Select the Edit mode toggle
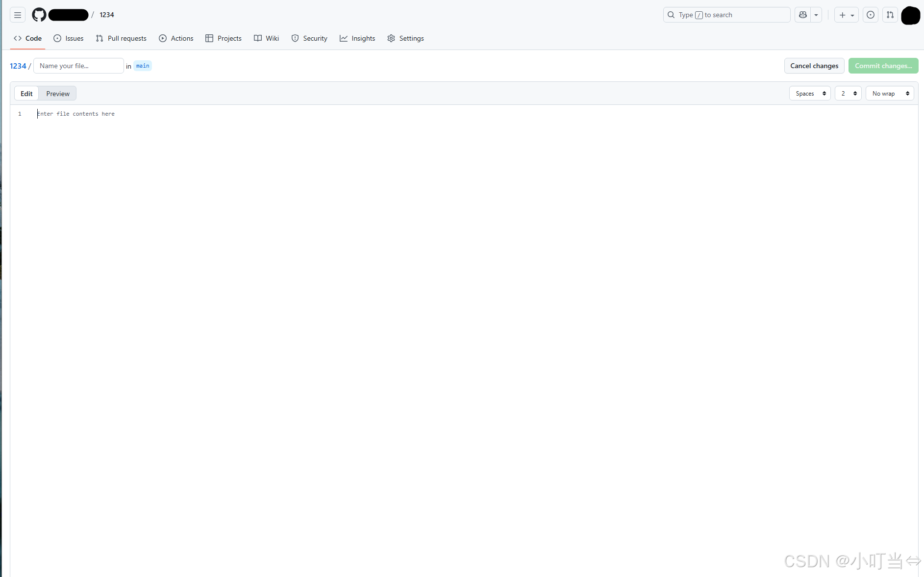Screen dimensions: 924x577 pos(26,94)
